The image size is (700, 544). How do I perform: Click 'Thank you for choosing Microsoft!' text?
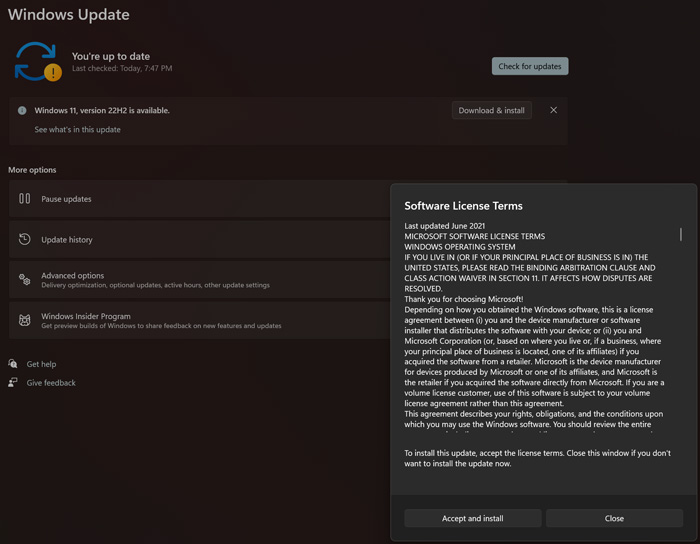(464, 299)
